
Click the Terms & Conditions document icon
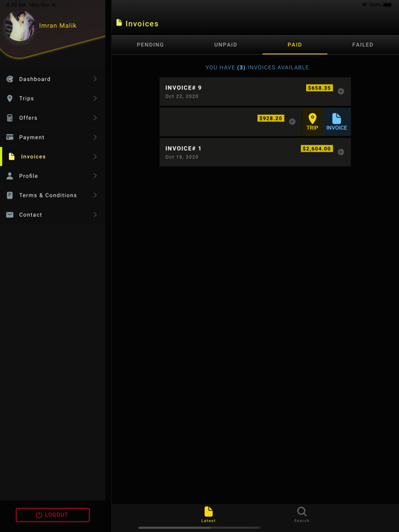(10, 195)
